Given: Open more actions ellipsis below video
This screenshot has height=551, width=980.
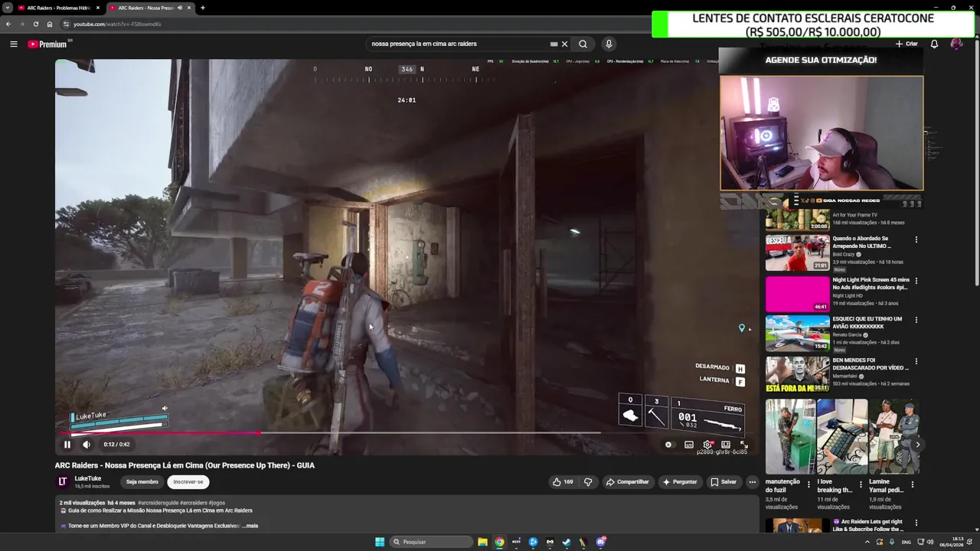Looking at the screenshot, I should pyautogui.click(x=753, y=482).
